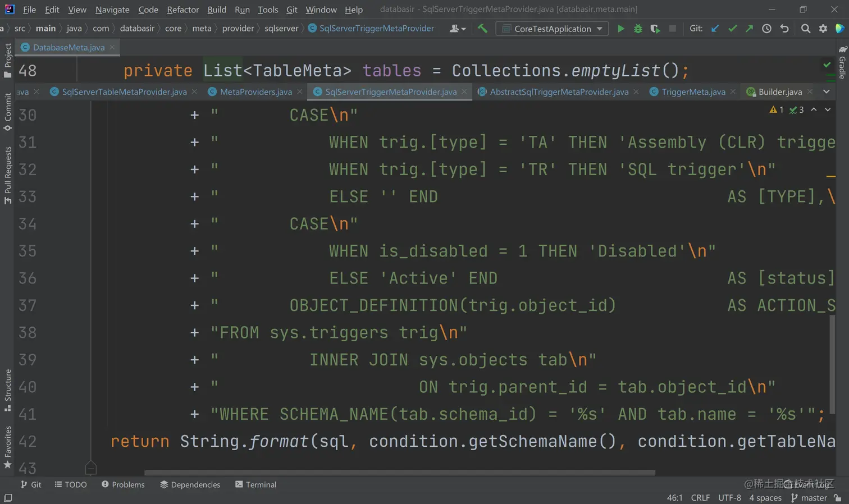The height and width of the screenshot is (504, 849).
Task: Click the Stop process square icon
Action: click(672, 29)
